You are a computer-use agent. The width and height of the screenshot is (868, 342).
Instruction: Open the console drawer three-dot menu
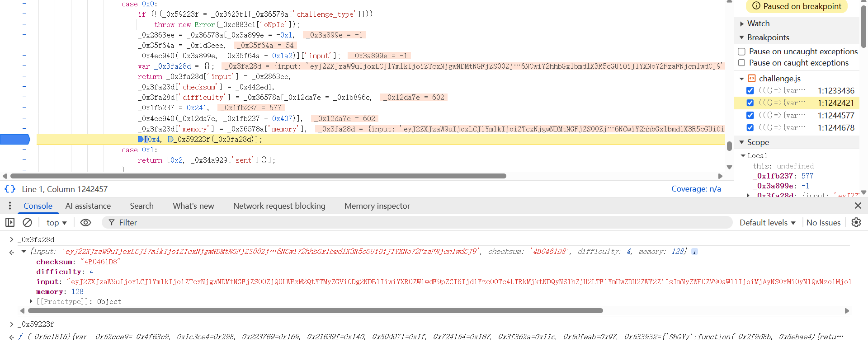point(9,206)
